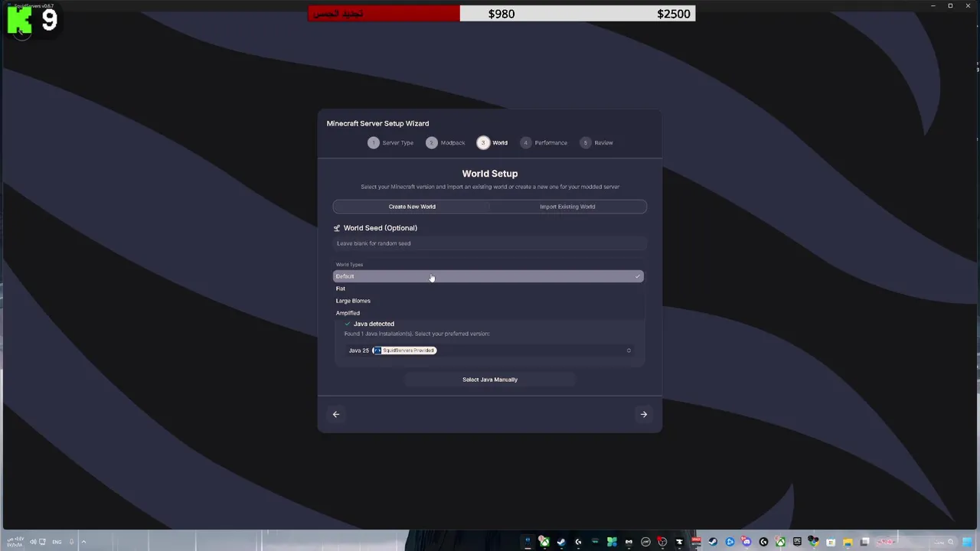Show hidden system tray icons
Image resolution: width=980 pixels, height=551 pixels.
click(x=83, y=542)
